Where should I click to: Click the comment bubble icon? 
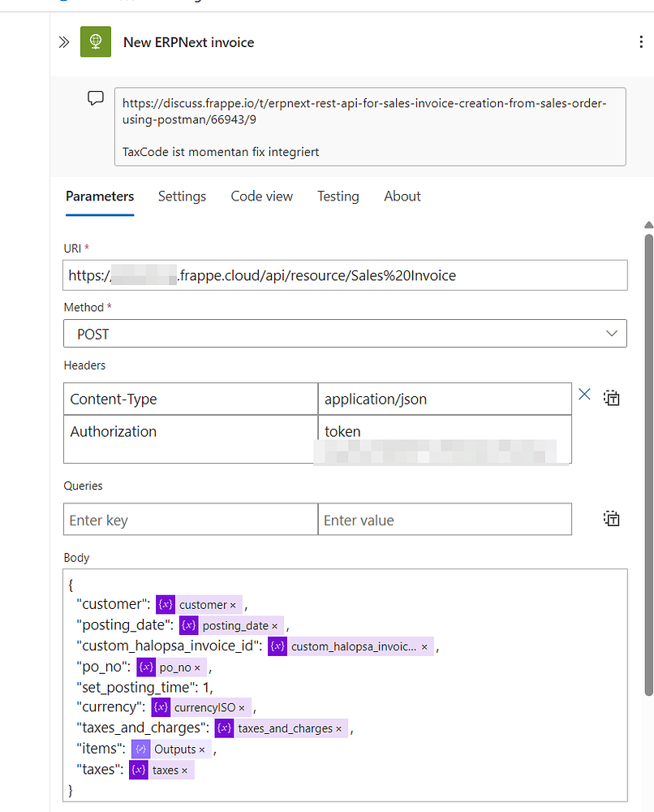[x=95, y=97]
